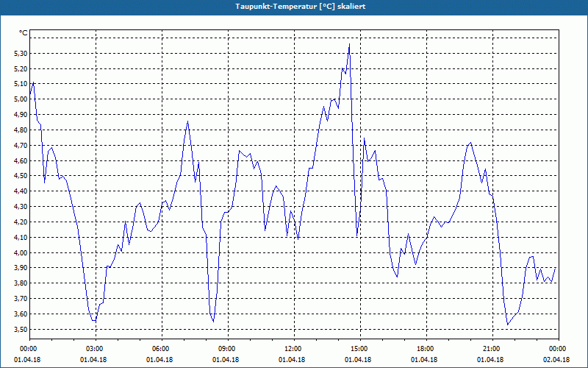Image resolution: width=588 pixels, height=368 pixels.
Task: Select the 09:00 time axis label
Action: (228, 349)
